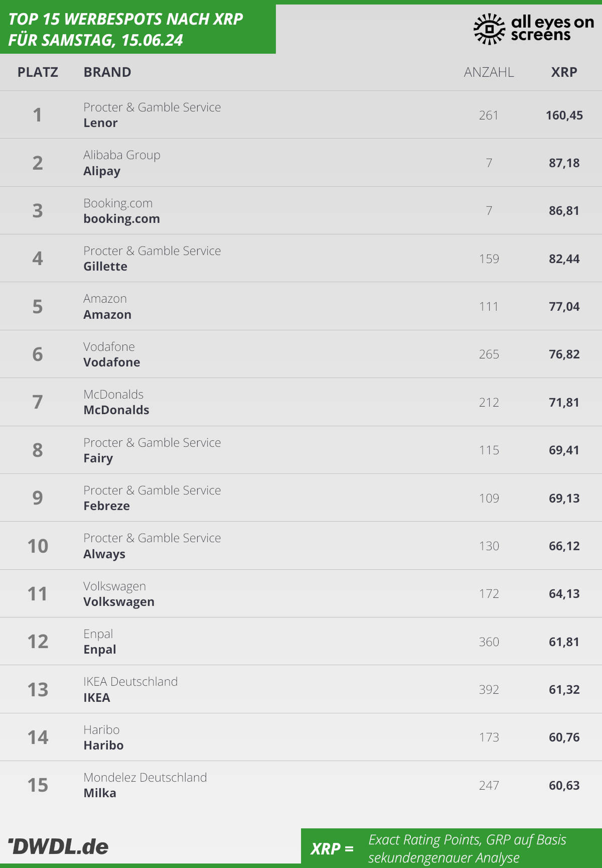Click the Enpal count value 360
Image resolution: width=602 pixels, height=868 pixels.
(489, 642)
